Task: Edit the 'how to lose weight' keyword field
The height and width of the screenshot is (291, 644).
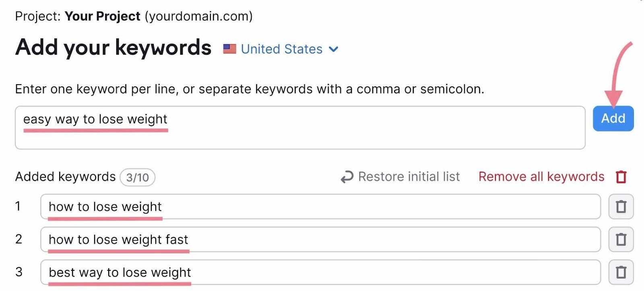Action: click(x=320, y=207)
